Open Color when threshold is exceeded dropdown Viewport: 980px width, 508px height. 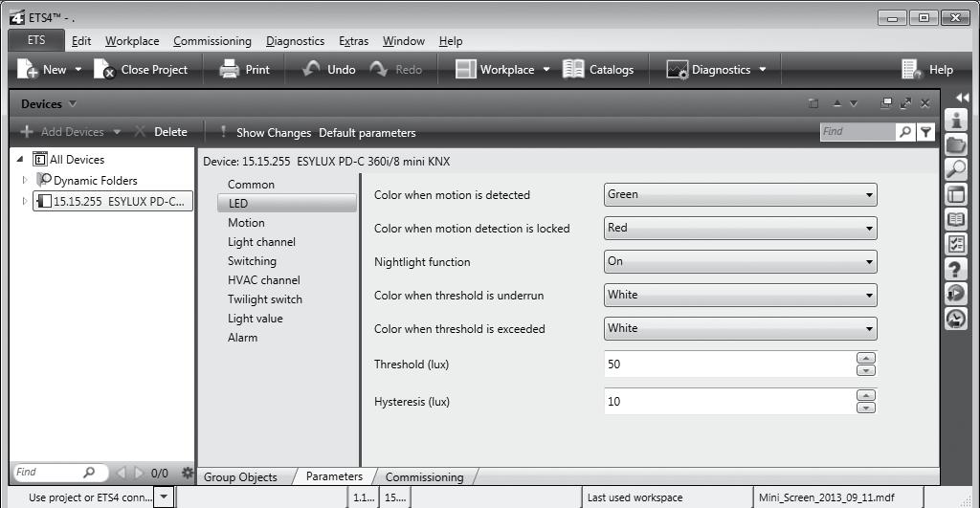click(x=740, y=328)
